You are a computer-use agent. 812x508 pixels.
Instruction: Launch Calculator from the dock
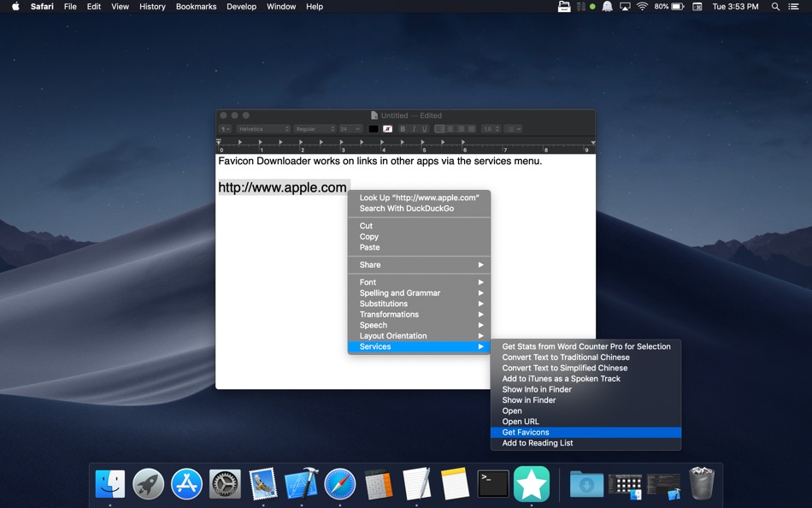378,484
